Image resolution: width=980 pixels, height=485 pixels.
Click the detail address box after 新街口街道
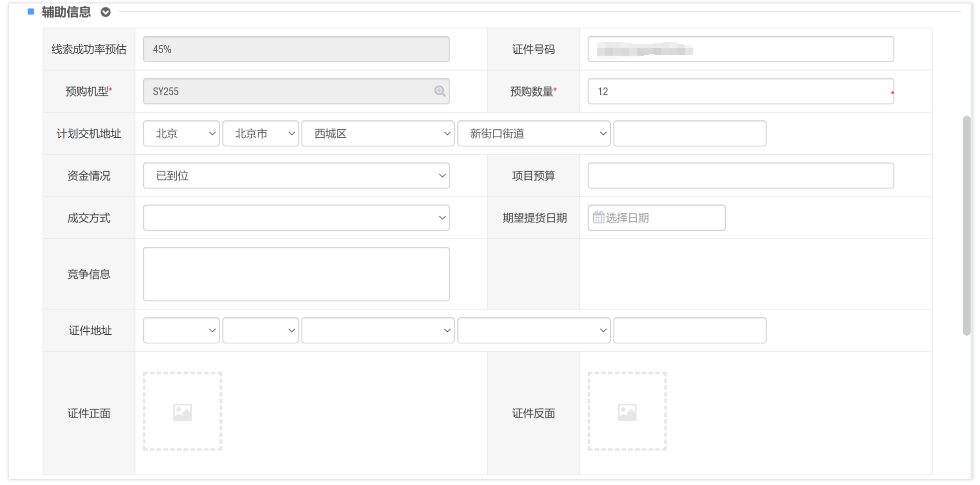(689, 133)
